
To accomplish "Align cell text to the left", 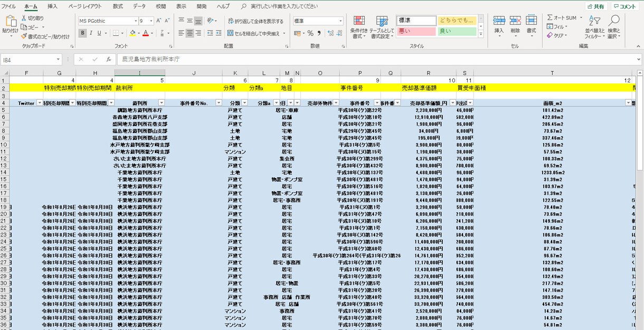I will (x=181, y=33).
